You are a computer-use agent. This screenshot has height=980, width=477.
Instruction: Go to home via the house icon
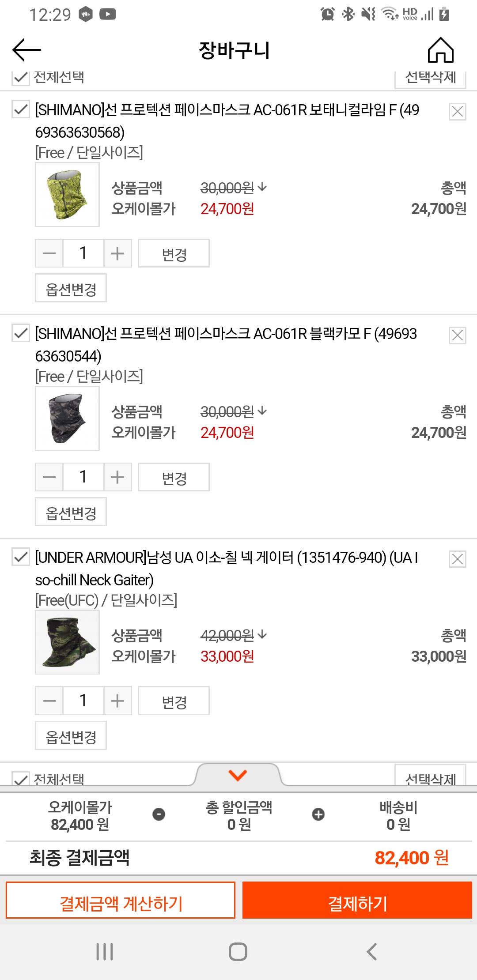pos(440,50)
